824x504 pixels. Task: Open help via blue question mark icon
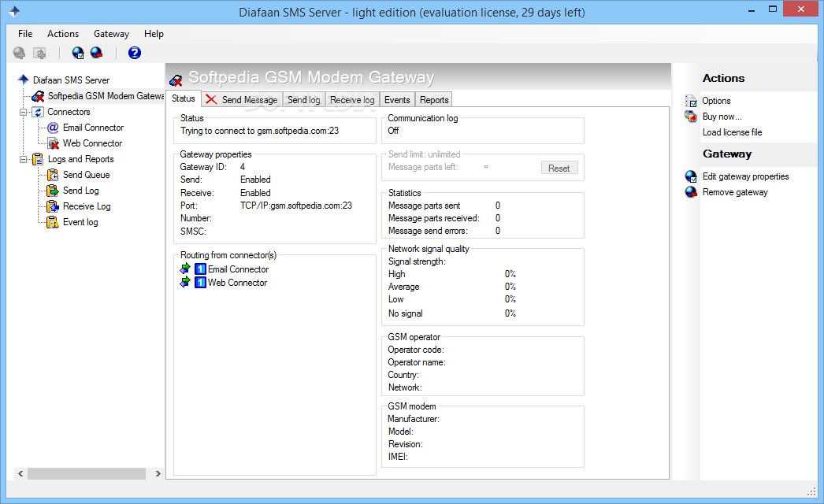point(135,53)
